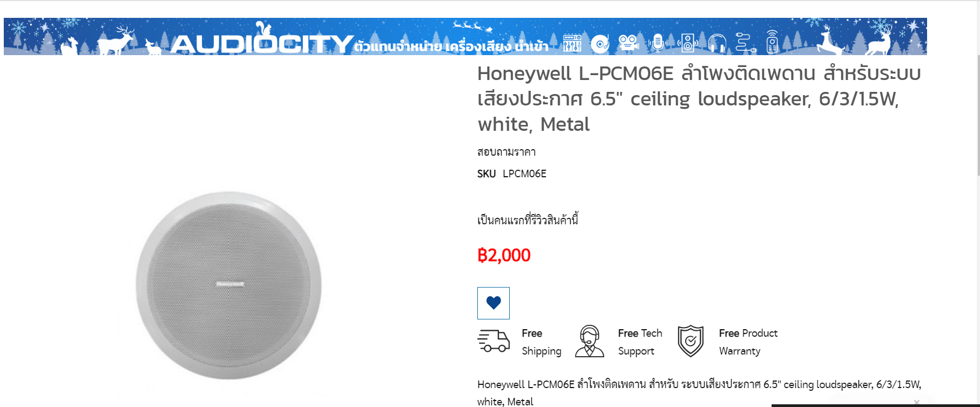This screenshot has height=407, width=980.
Task: Click the Free Product Warranty label
Action: pos(748,342)
